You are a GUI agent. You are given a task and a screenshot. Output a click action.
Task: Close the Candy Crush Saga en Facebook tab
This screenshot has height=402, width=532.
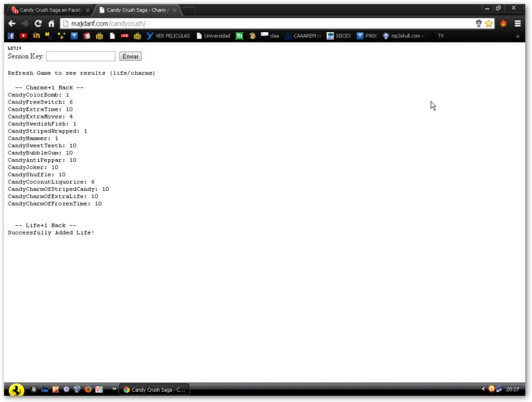[87, 10]
